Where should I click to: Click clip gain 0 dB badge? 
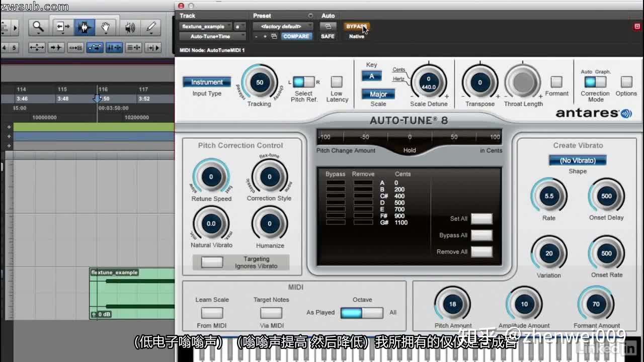pos(101,314)
